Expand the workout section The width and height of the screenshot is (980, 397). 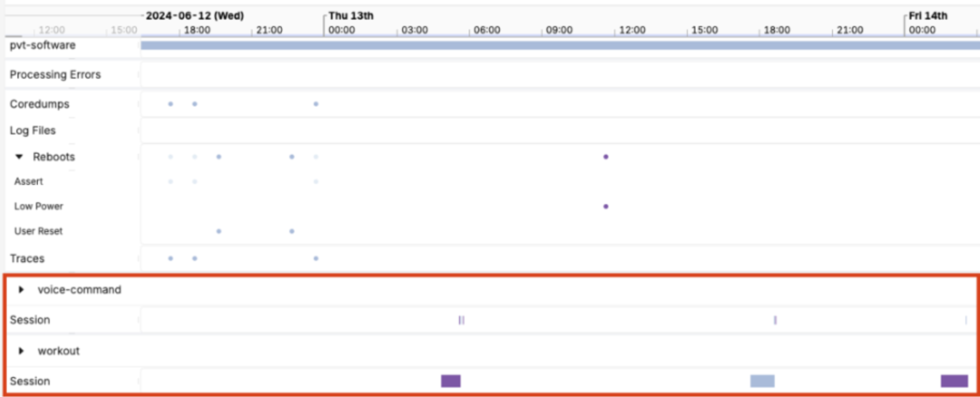[21, 351]
